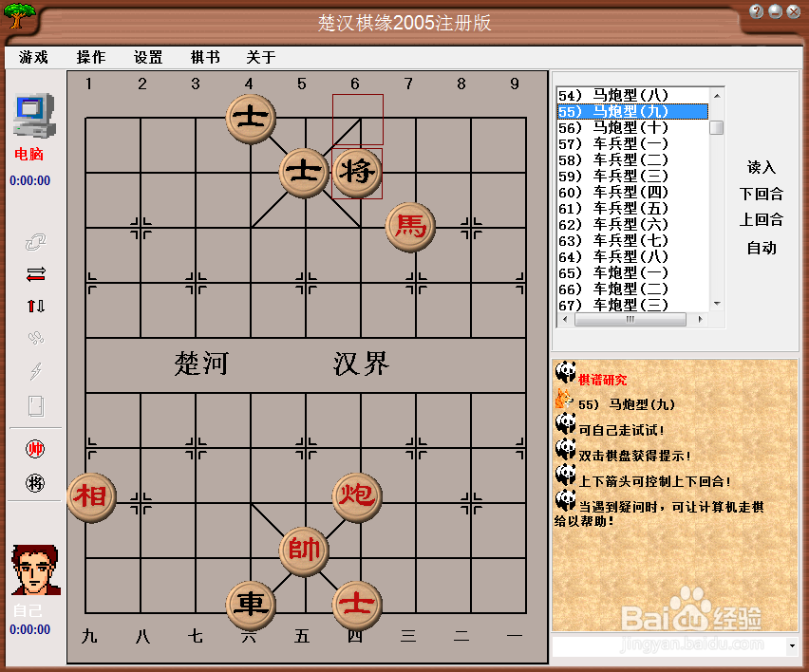The image size is (809, 672).
Task: Select list entry 67) 车炮型(三)
Action: pyautogui.click(x=632, y=306)
